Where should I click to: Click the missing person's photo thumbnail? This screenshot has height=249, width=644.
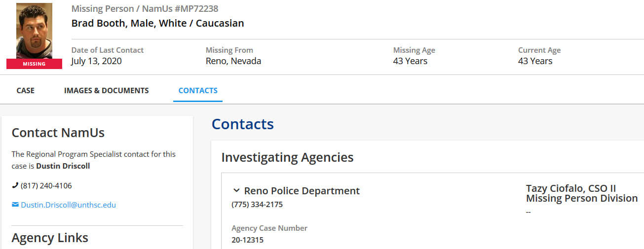click(x=34, y=31)
